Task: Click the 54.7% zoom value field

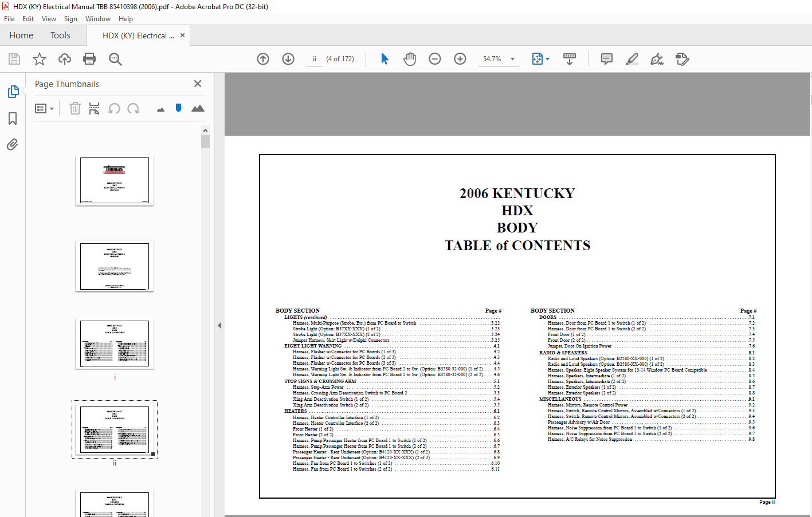Action: pos(492,59)
